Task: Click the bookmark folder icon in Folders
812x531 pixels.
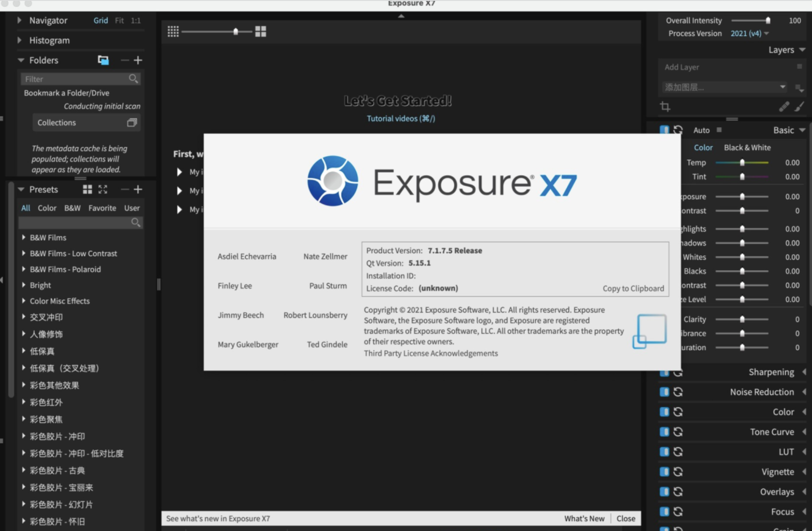Action: pos(103,60)
